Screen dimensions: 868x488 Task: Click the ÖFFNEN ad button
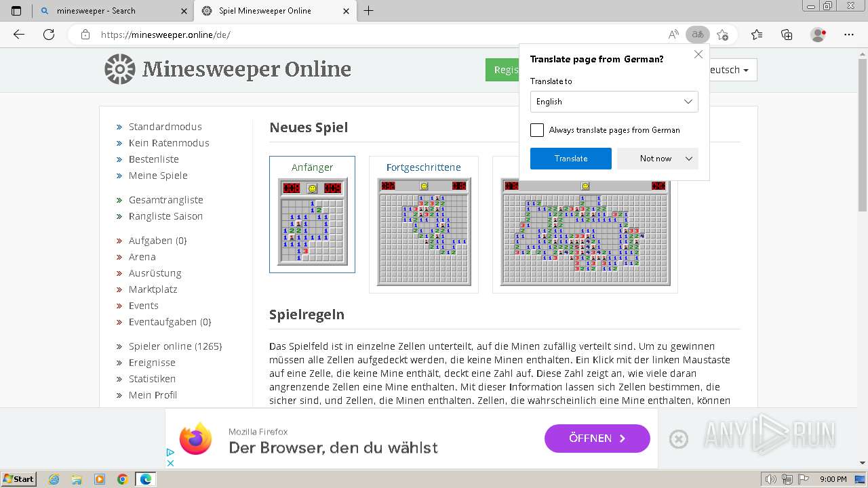click(x=597, y=439)
